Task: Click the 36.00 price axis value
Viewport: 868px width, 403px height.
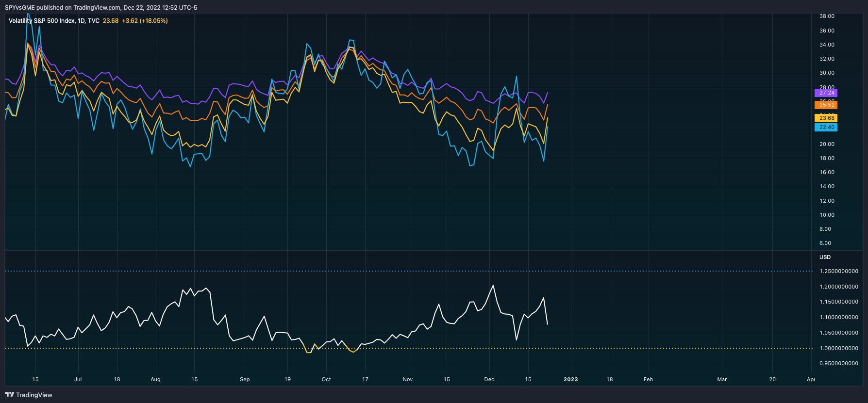Action: (x=827, y=31)
